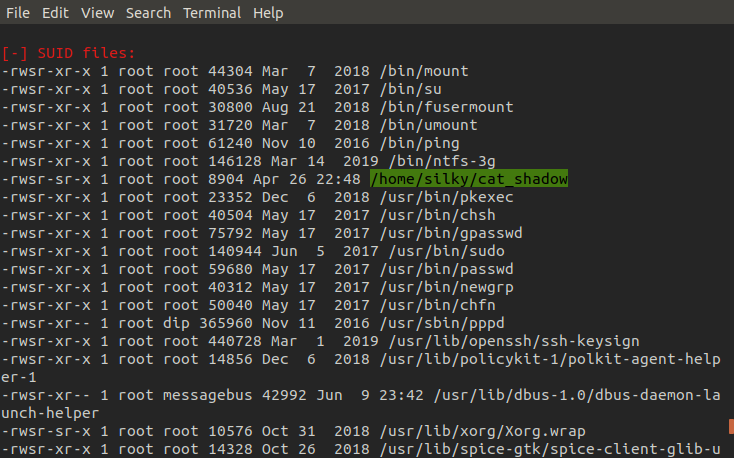Click the 'dip' group name
The image size is (734, 458).
coord(176,324)
